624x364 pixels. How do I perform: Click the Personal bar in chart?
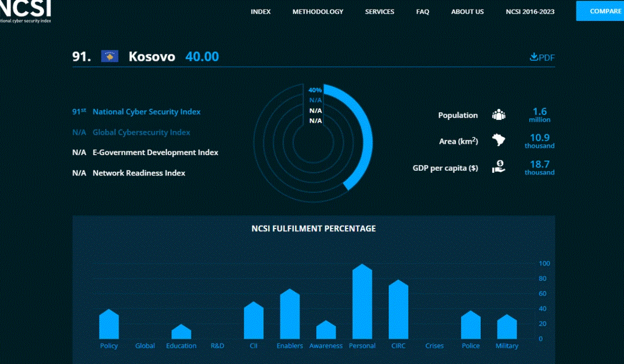click(362, 303)
